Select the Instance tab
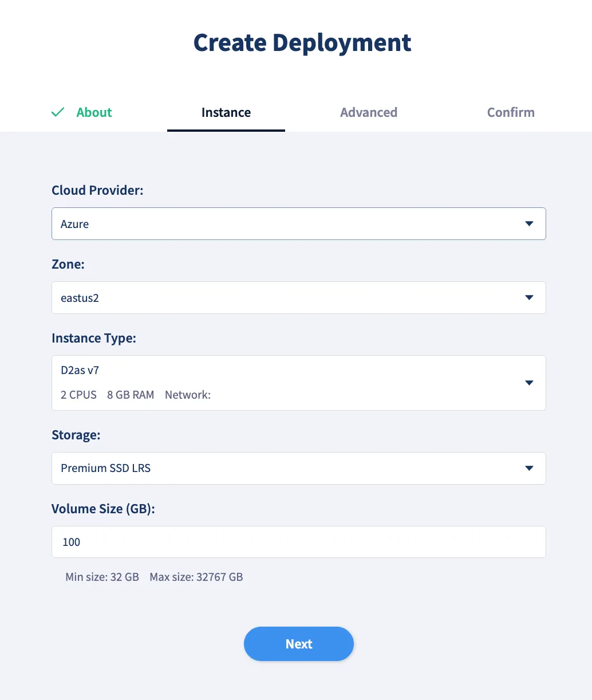Viewport: 592px width, 700px height. point(226,112)
